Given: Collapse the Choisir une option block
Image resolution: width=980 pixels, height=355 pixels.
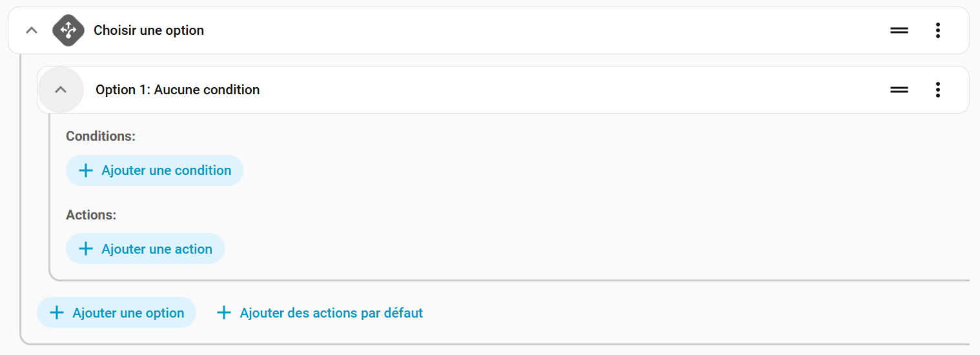Looking at the screenshot, I should (x=31, y=30).
